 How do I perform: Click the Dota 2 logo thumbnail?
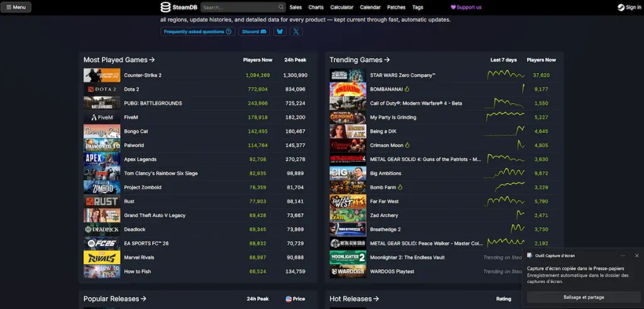pyautogui.click(x=102, y=89)
